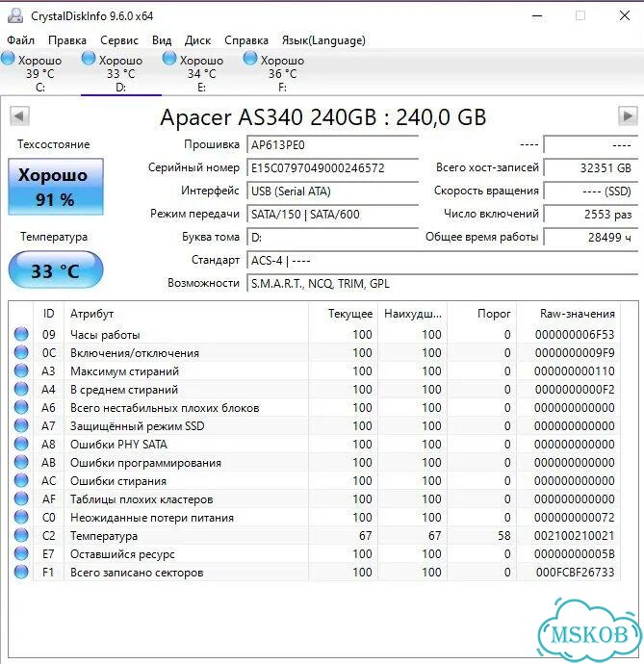
Task: Click status icon of row AC Ошибки стирания
Action: click(x=21, y=480)
